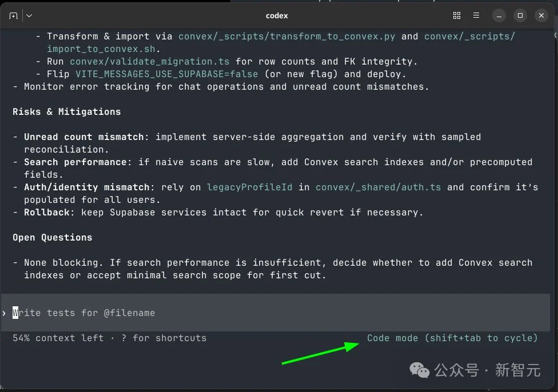Click the "Risks & Mitigations" heading
Screen dimensions: 558x392
(67, 112)
